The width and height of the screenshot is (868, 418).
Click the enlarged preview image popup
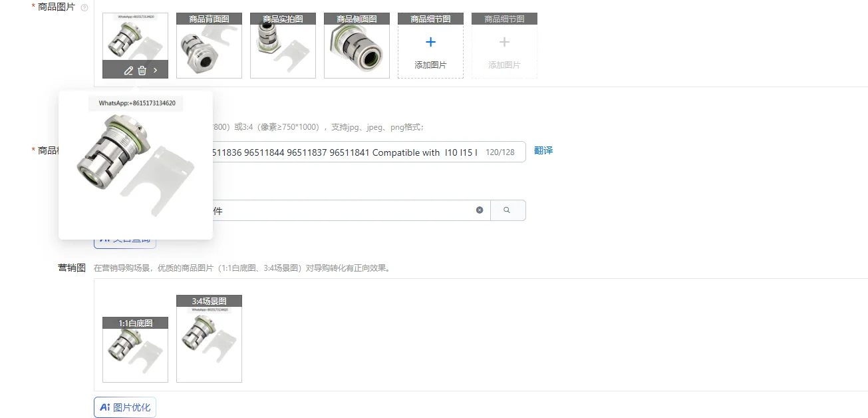click(136, 165)
